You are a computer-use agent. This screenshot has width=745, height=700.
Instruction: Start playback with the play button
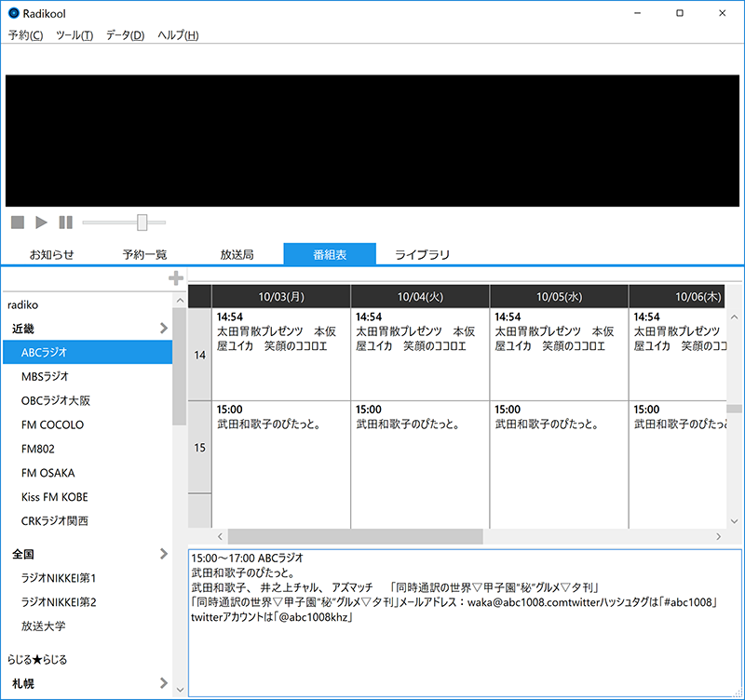pyautogui.click(x=41, y=222)
